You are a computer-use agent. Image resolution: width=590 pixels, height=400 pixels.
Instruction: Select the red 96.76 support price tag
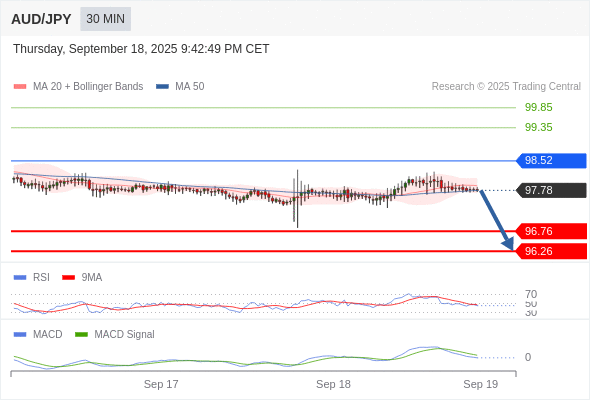(551, 231)
